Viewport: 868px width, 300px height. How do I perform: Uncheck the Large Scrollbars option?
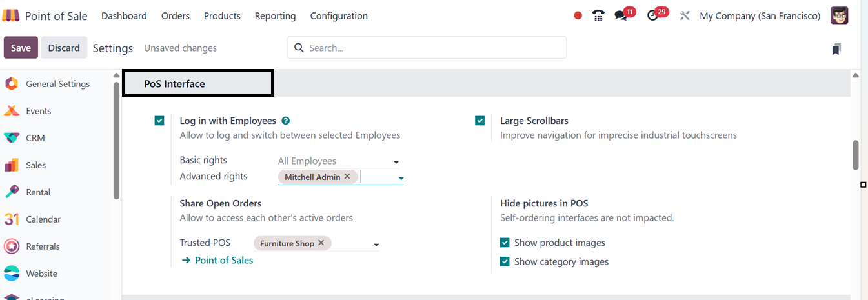click(479, 121)
